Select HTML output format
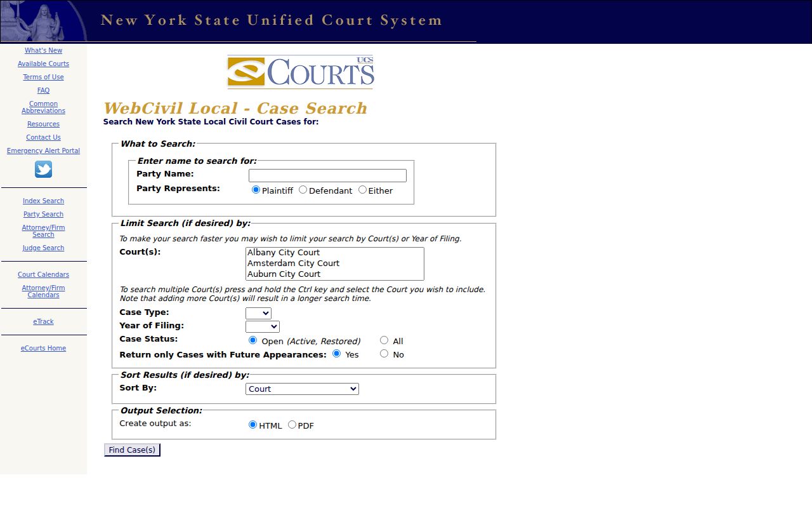The height and width of the screenshot is (508, 812). coord(252,425)
